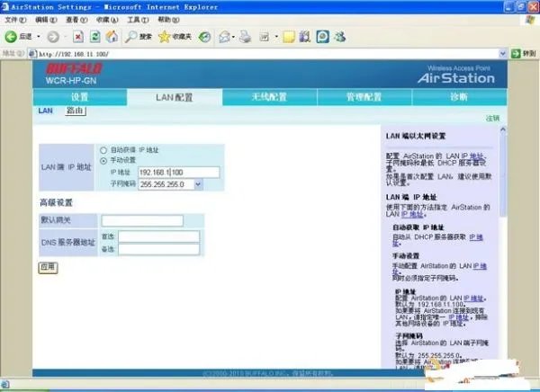Open the Mail envelope icon
This screenshot has width=540, height=392.
pos(224,37)
